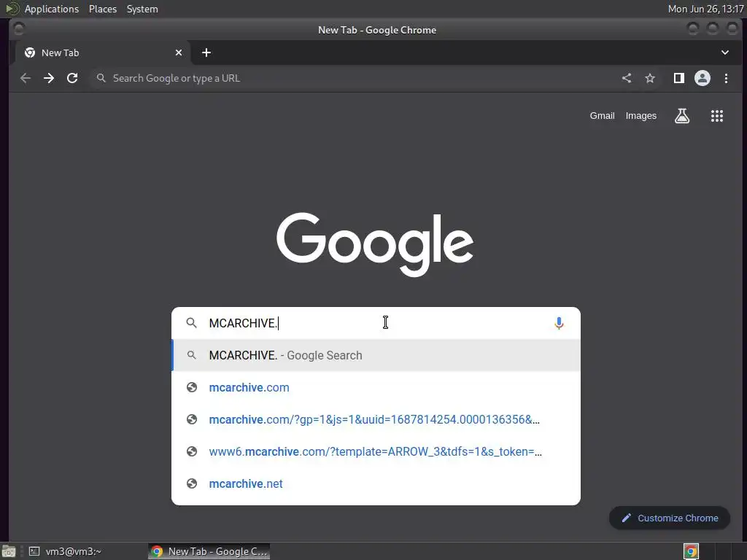Start voice search with the microphone
Viewport: 747px width, 560px height.
pos(559,323)
